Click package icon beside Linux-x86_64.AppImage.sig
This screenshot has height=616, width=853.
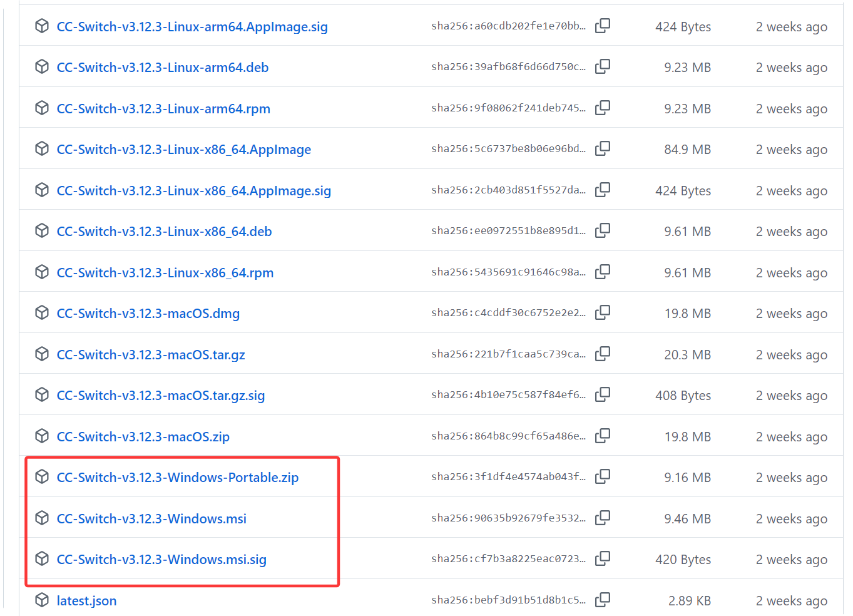[42, 190]
